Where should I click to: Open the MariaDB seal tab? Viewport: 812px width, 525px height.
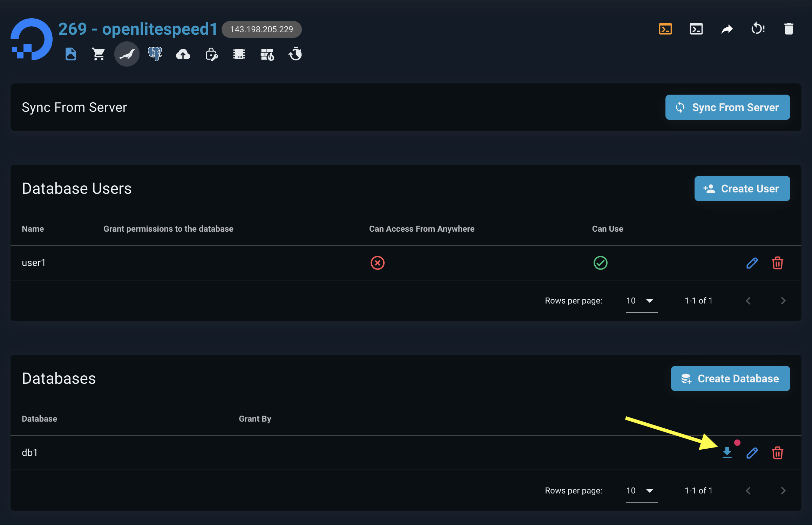click(x=127, y=54)
